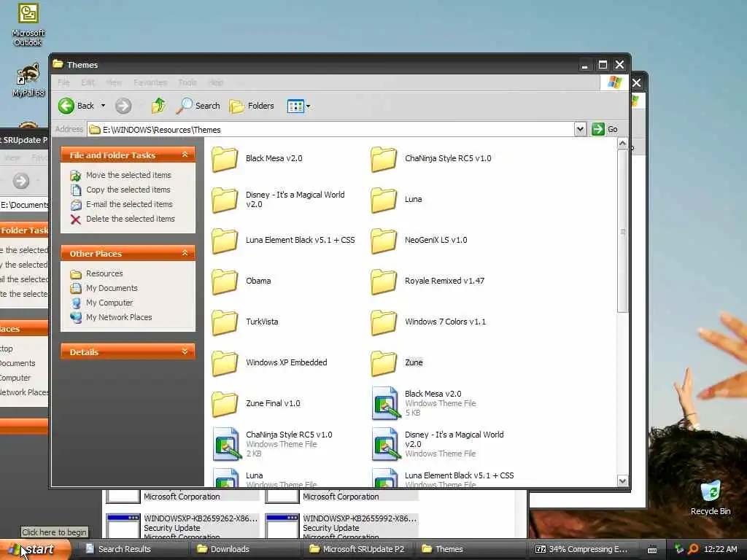Open the Edit menu
Image resolution: width=747 pixels, height=560 pixels.
pos(88,82)
